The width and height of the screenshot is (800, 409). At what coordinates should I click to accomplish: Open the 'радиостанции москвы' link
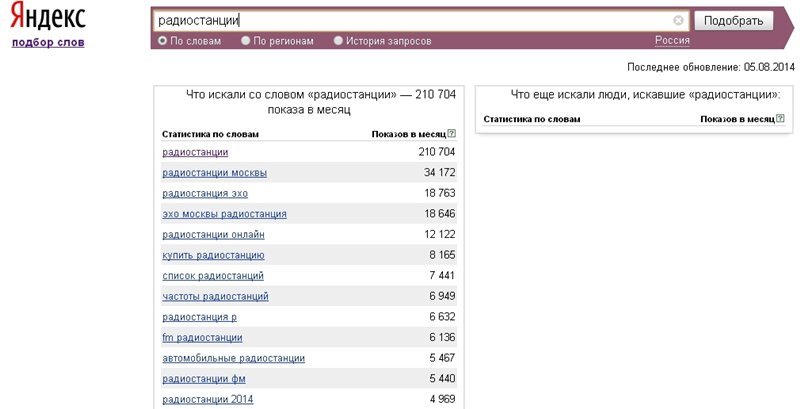point(214,173)
